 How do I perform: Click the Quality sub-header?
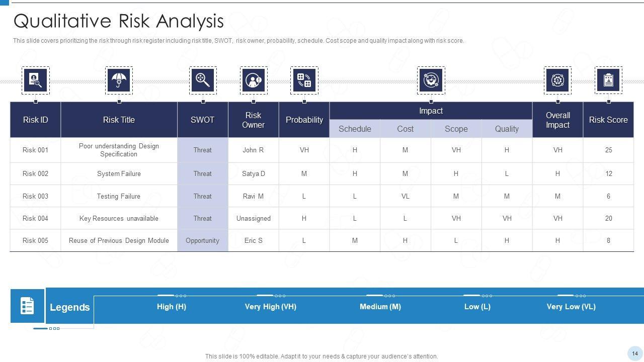point(507,129)
